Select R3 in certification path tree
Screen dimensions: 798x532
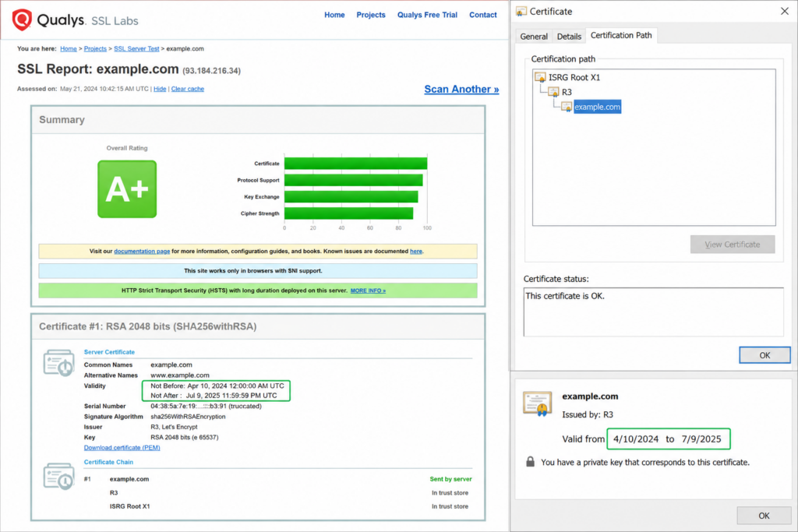coord(567,92)
